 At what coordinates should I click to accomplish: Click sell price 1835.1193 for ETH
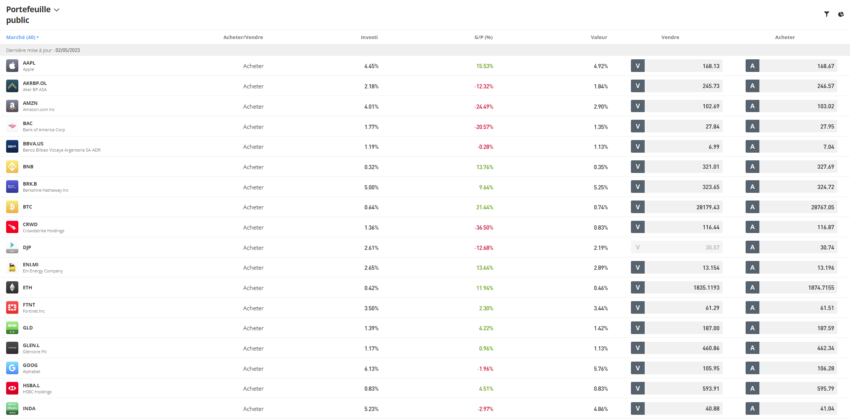click(705, 287)
